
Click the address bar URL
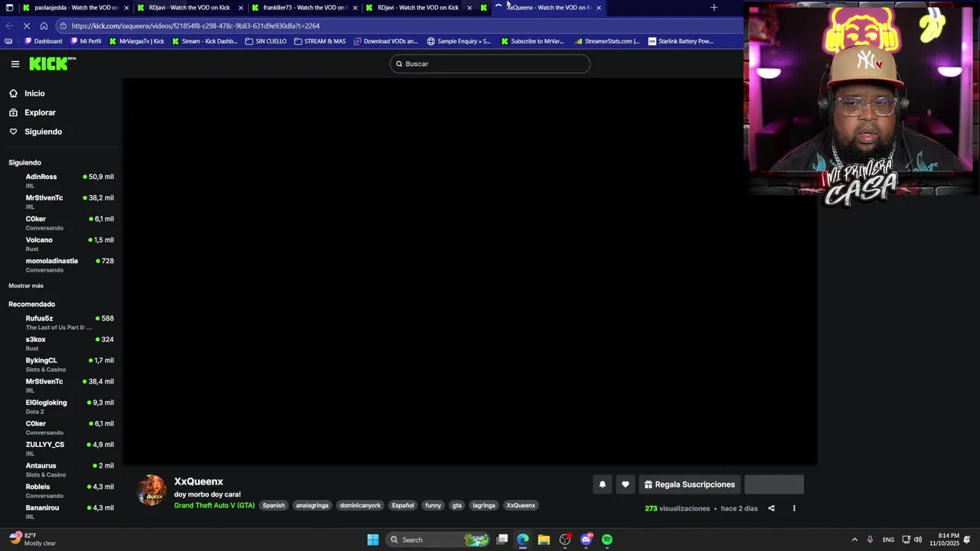click(x=195, y=26)
